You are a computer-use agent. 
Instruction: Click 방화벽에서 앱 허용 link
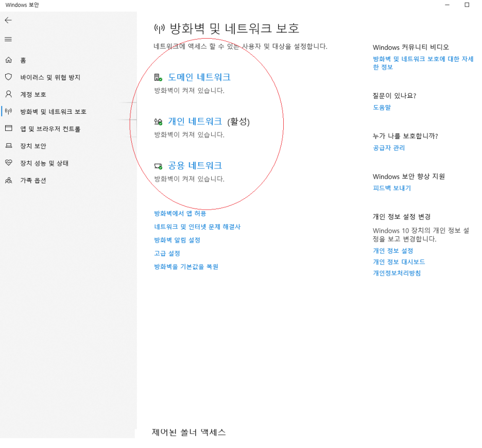tap(180, 213)
